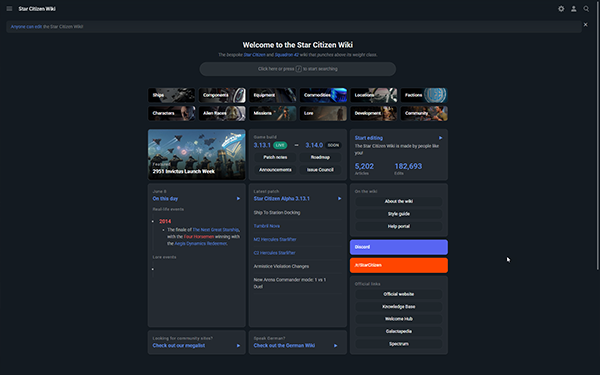600x375 pixels.
Task: Open the M2 Hercules Starlifter link
Action: [275, 240]
